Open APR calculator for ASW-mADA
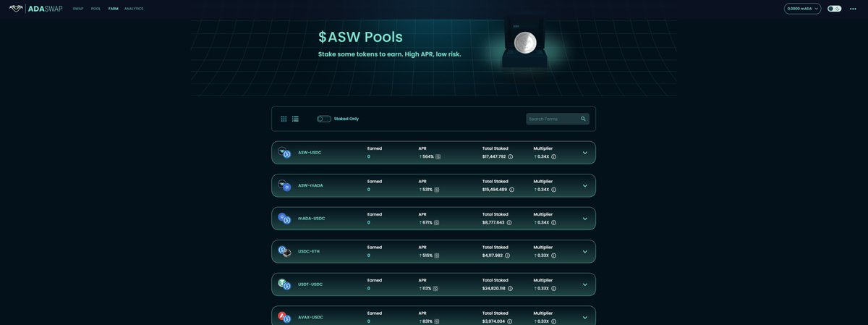The image size is (868, 325). (437, 190)
